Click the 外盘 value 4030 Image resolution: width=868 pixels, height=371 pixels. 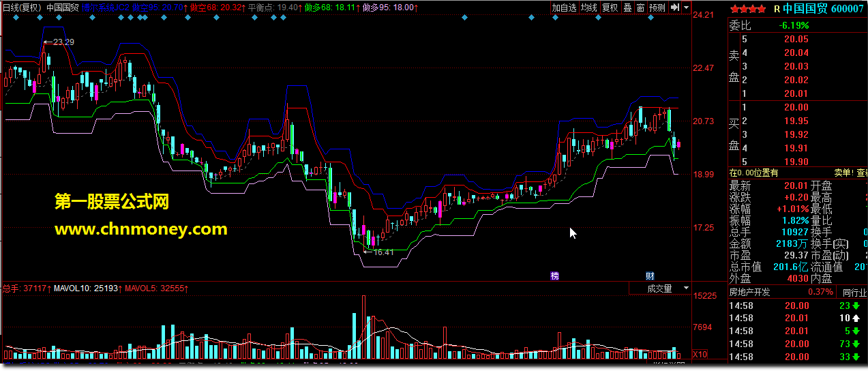click(796, 278)
